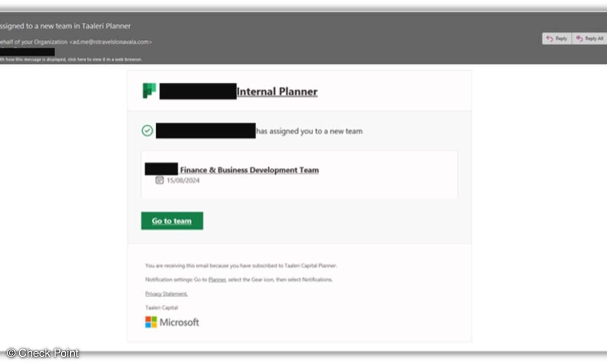Click the subject line mentioning Taaleri Planner
Screen dimensions: 607x364
pyautogui.click(x=65, y=26)
